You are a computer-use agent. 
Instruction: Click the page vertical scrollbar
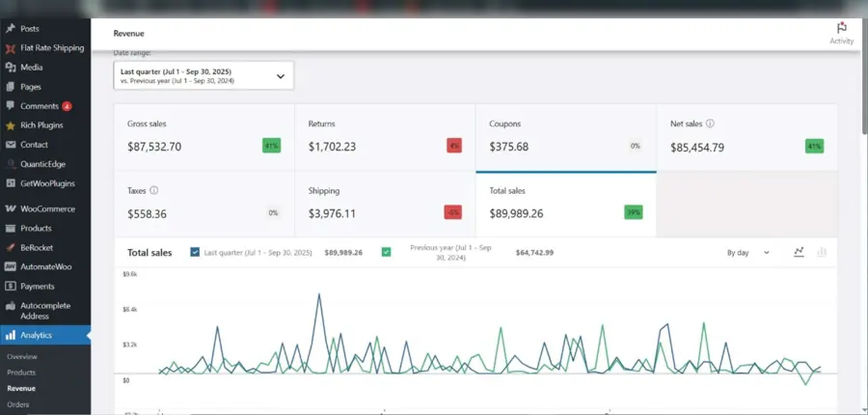coord(865,77)
